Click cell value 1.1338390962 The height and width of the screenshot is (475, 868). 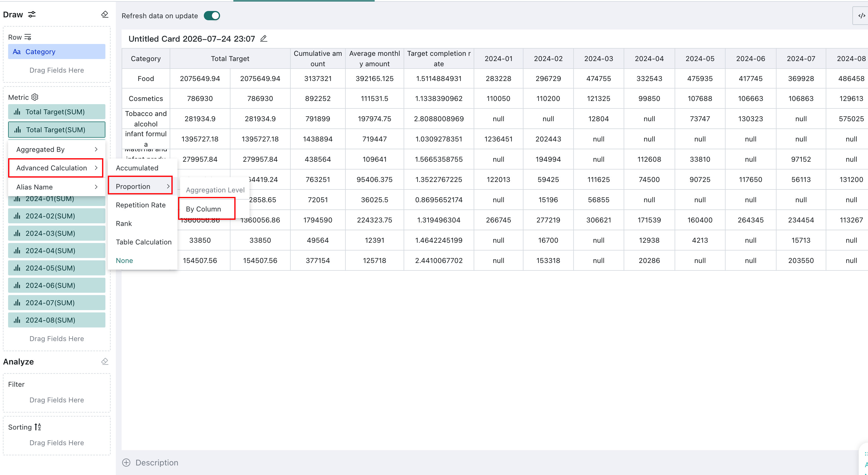[439, 98]
